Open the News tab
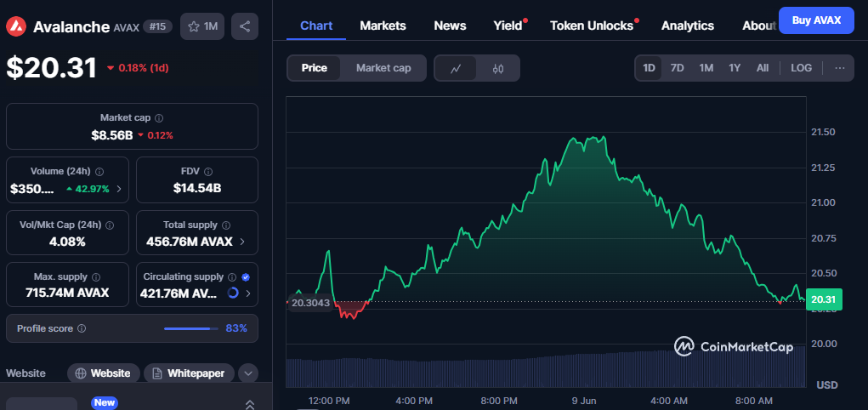This screenshot has height=410, width=868. (x=450, y=26)
